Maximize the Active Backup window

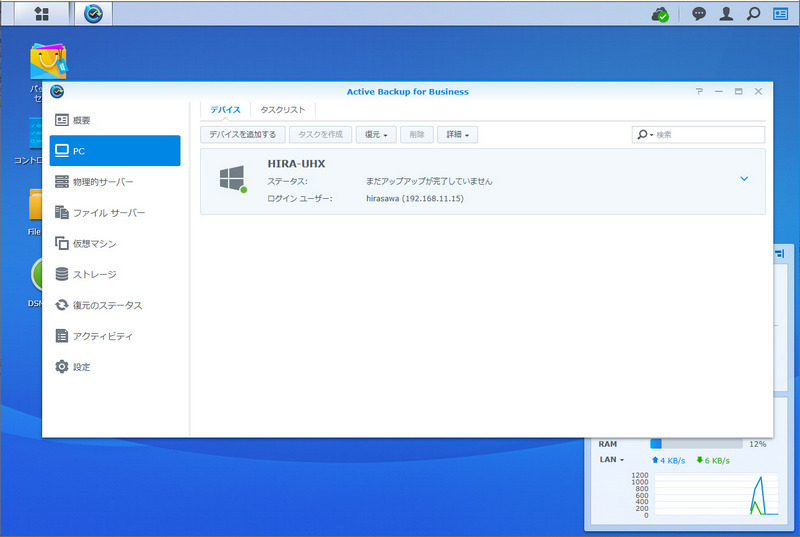coord(738,91)
